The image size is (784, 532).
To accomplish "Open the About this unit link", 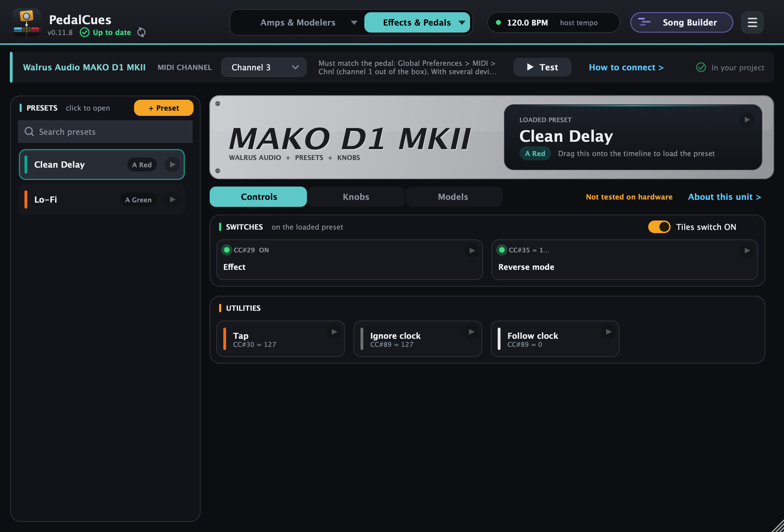I will (724, 197).
